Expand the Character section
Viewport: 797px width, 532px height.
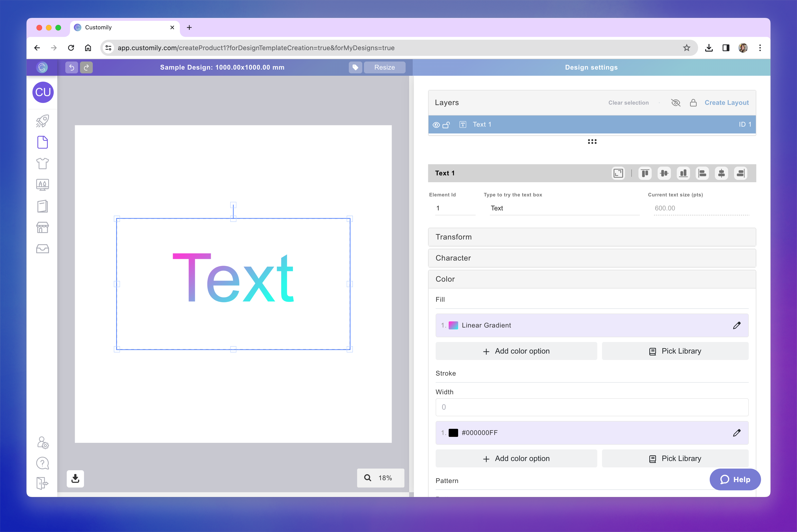pyautogui.click(x=592, y=258)
